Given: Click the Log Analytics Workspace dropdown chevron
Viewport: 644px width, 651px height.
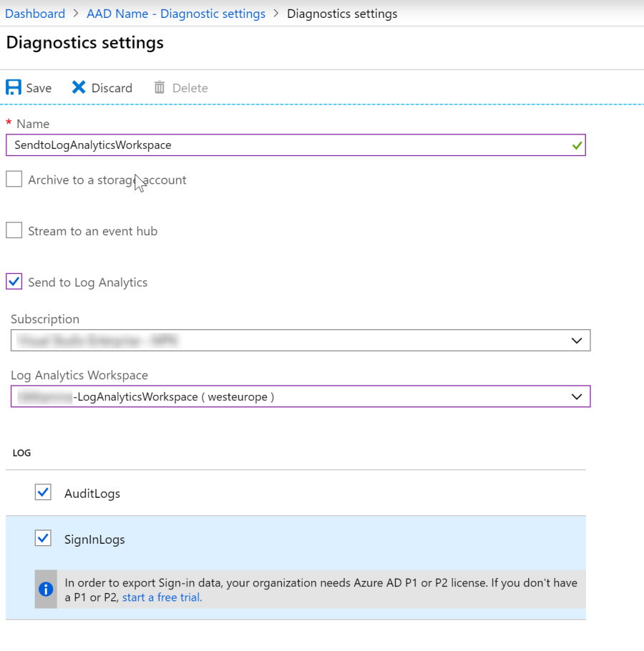Looking at the screenshot, I should pos(577,396).
